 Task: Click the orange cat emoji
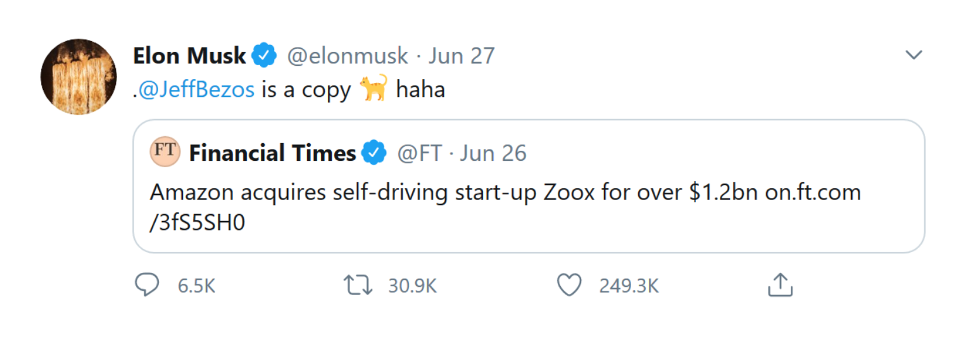[373, 89]
